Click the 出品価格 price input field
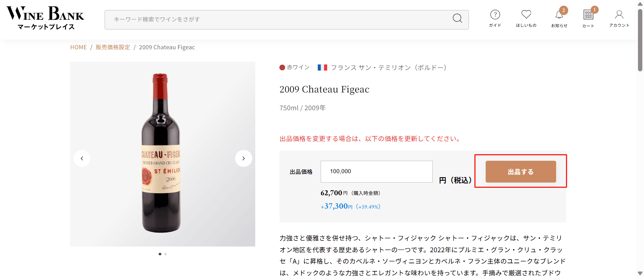The image size is (644, 277). click(376, 171)
